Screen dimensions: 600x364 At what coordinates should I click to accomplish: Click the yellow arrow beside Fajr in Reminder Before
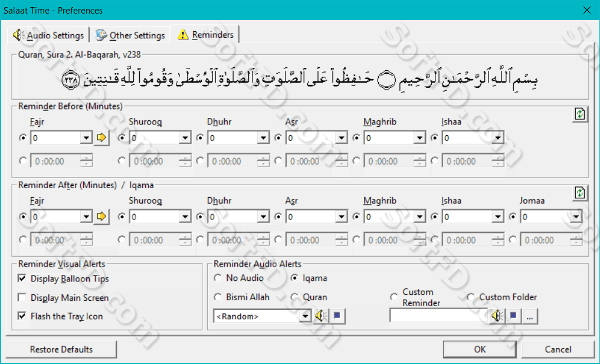(101, 138)
